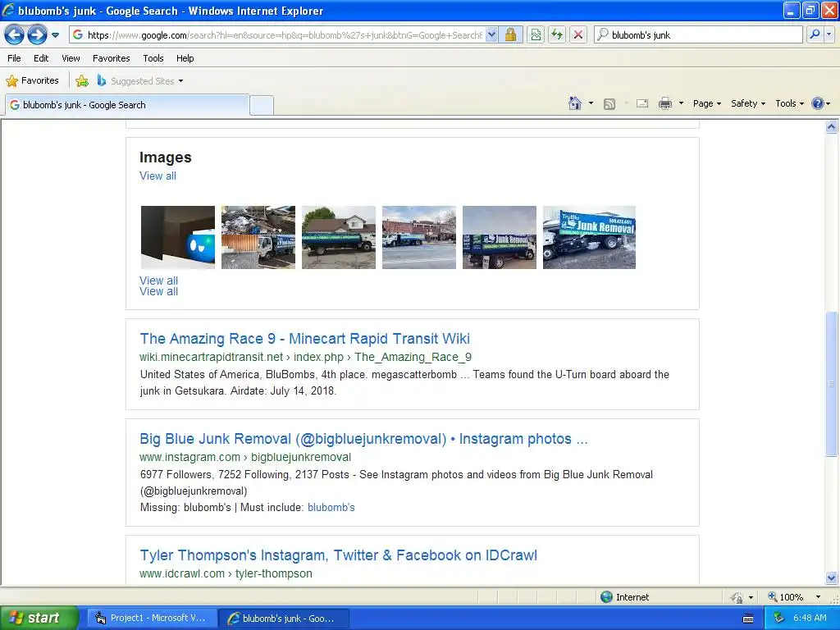This screenshot has width=840, height=630.
Task: Open the Page command bar menu
Action: pyautogui.click(x=706, y=103)
